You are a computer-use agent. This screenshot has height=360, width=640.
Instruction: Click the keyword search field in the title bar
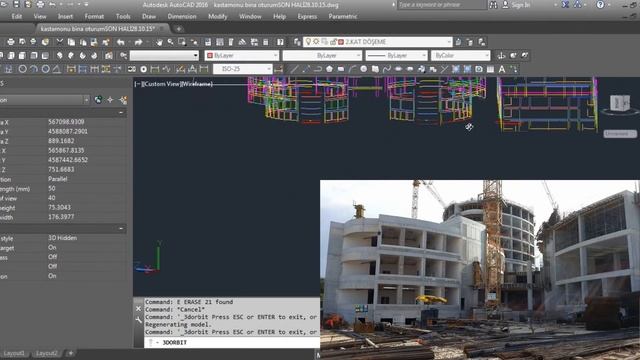(x=442, y=5)
